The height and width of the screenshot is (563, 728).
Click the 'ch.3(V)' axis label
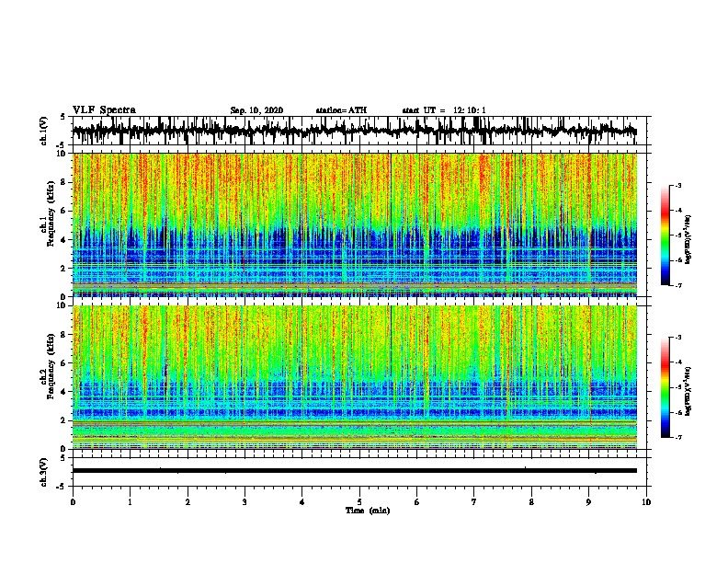click(44, 472)
